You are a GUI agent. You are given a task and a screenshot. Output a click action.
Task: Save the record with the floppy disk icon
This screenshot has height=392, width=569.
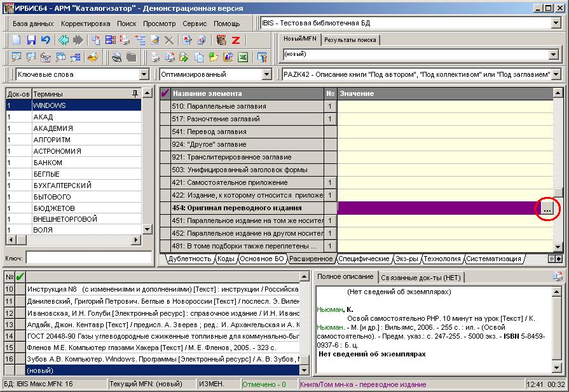pos(31,40)
